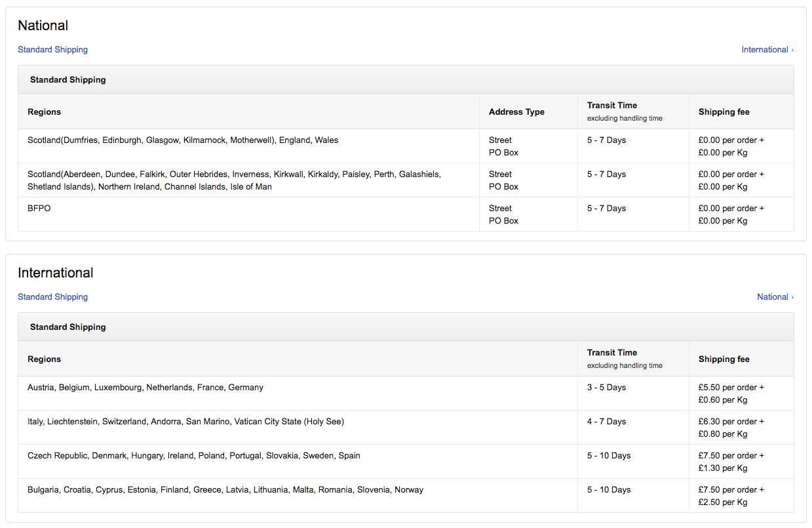Viewport: 812px width, 528px height.
Task: Click the £6.30 per order shipping fee
Action: pyautogui.click(x=731, y=422)
